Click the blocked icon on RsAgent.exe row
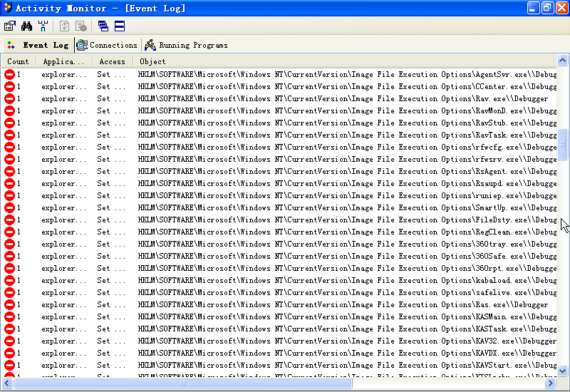Image resolution: width=570 pixels, height=392 pixels. point(9,171)
